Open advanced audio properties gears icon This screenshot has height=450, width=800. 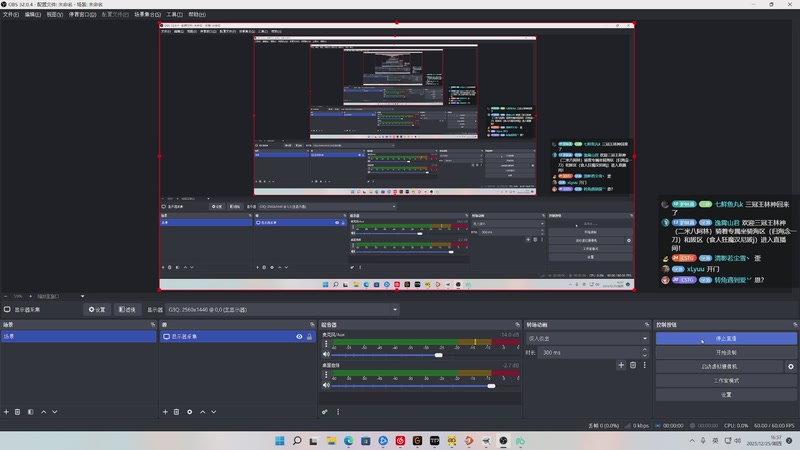click(x=324, y=412)
